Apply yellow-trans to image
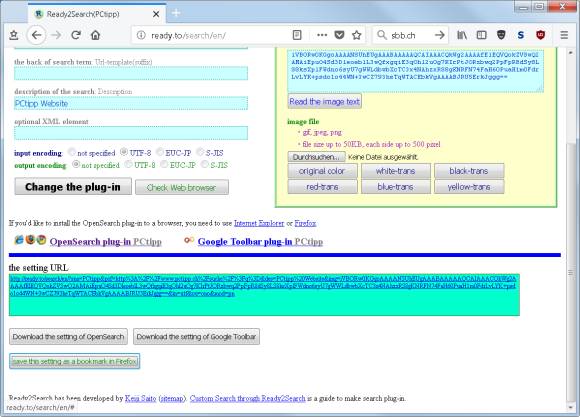This screenshot has width=580, height=417. click(x=469, y=187)
